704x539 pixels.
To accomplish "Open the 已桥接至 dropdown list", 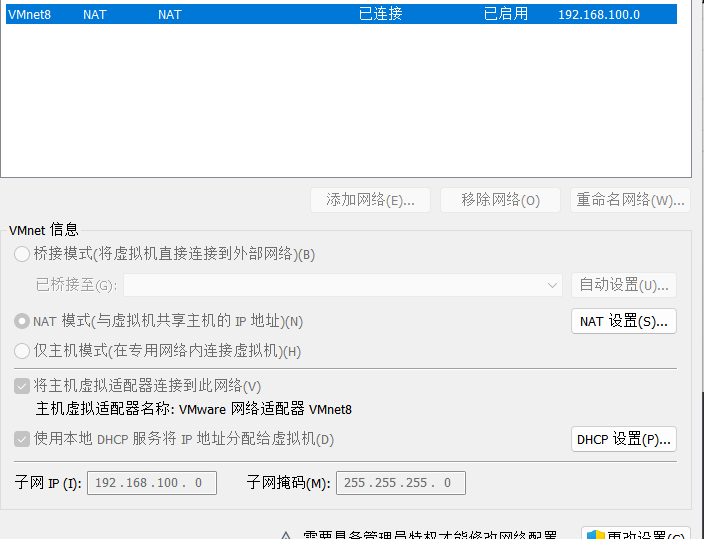I will coord(343,285).
